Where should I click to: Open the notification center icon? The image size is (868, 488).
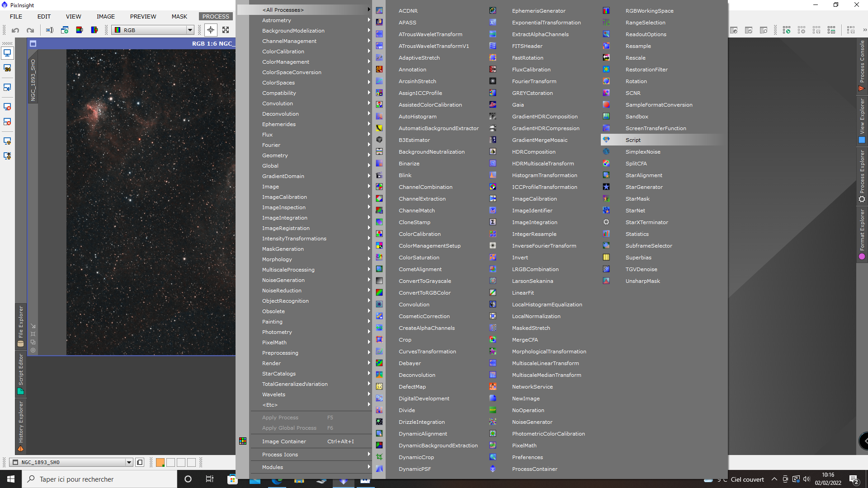click(854, 479)
